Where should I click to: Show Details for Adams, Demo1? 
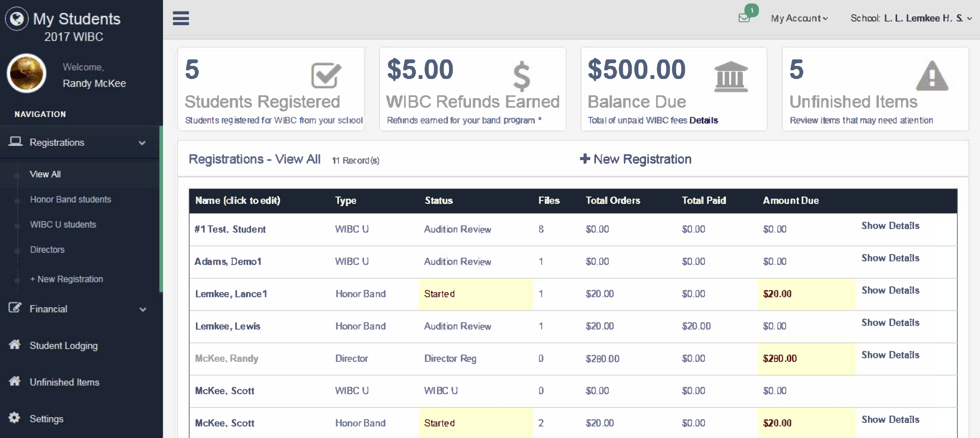pos(890,258)
